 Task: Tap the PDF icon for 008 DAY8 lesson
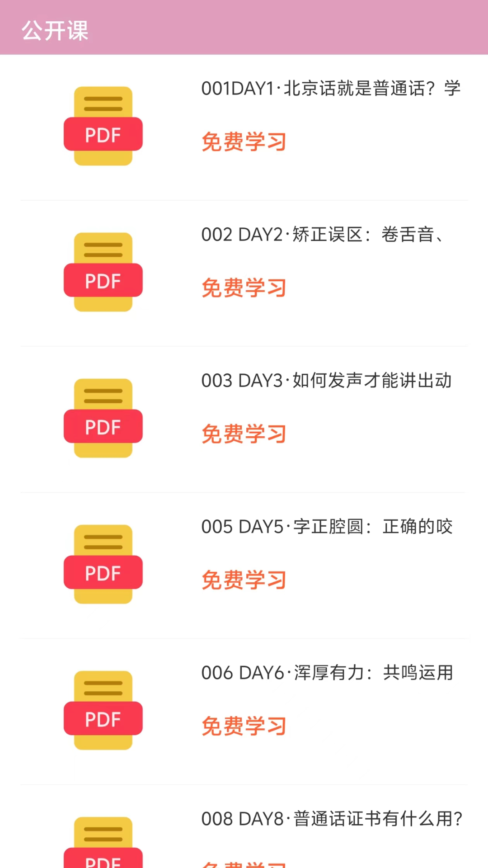tap(103, 843)
